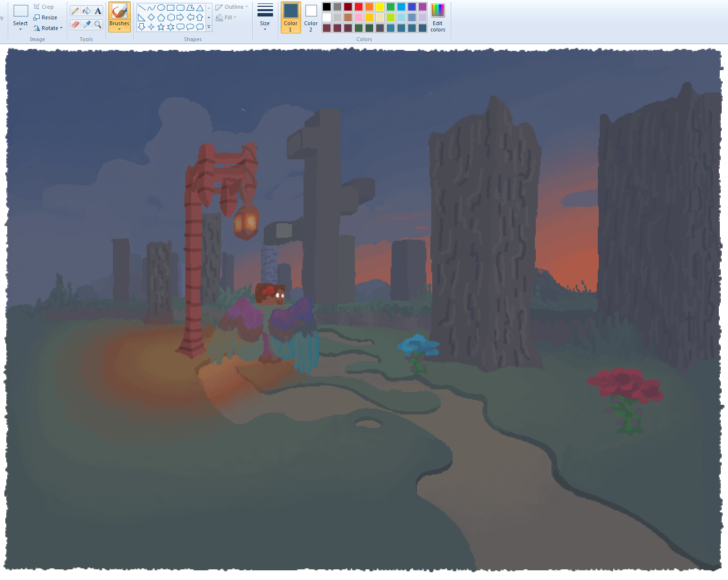Select the Eraser tool

point(75,24)
